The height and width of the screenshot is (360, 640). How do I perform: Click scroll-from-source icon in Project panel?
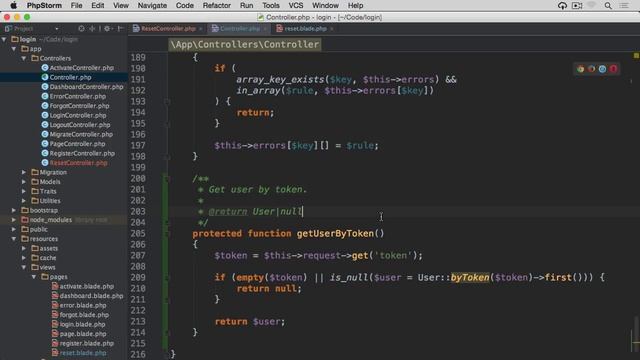[81, 29]
